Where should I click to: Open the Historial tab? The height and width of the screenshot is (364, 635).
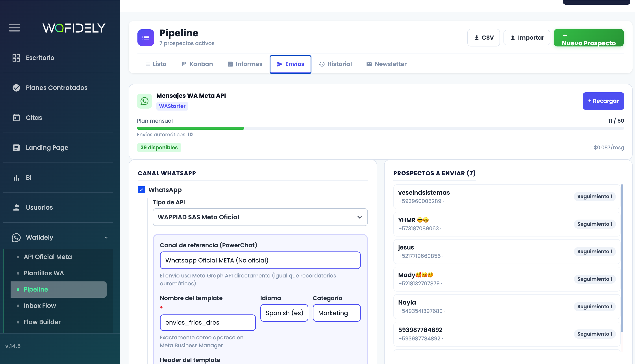pos(335,64)
